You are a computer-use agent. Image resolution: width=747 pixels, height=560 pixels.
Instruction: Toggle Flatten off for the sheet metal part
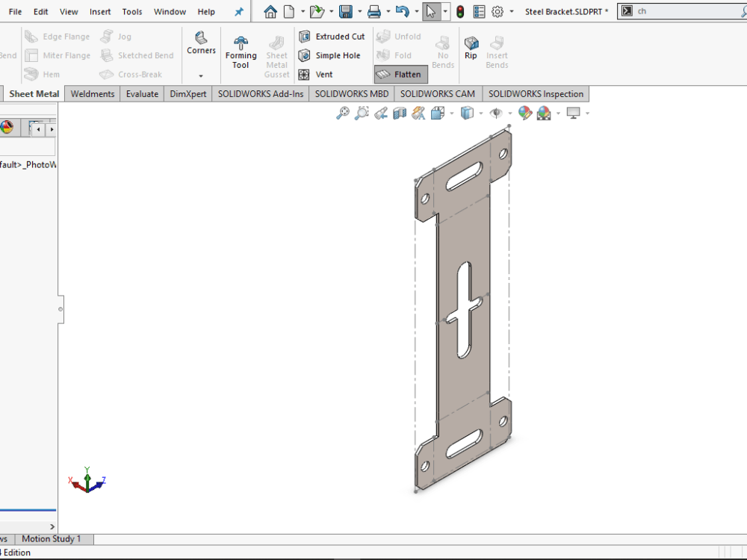tap(400, 74)
